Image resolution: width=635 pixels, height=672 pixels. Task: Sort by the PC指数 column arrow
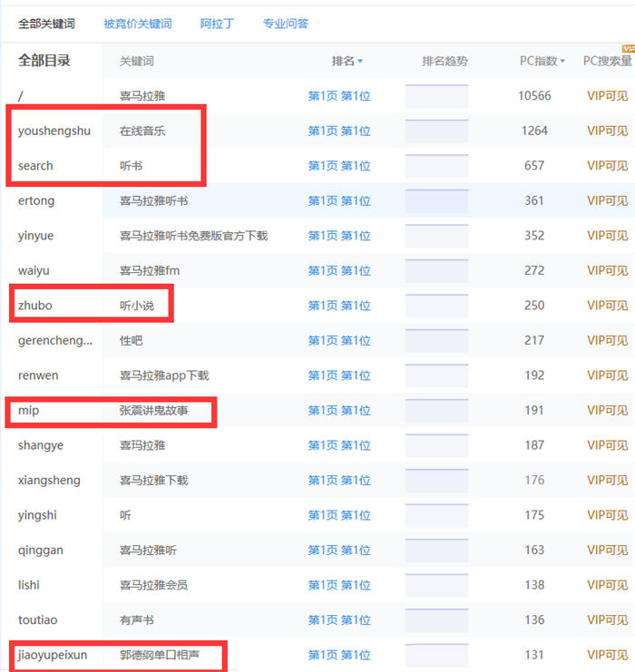[562, 62]
